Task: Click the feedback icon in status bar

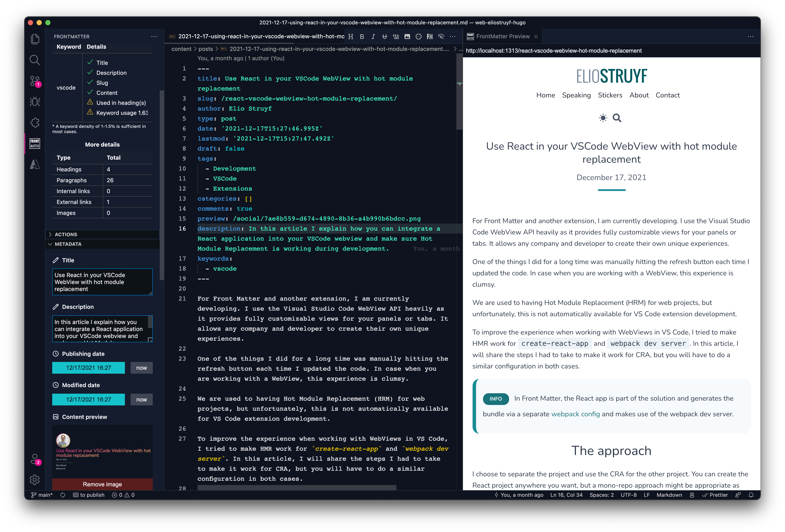Action: point(738,495)
